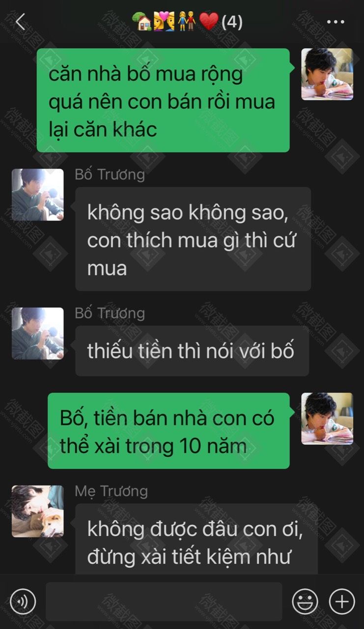Open the sender avatar beside the top green message
The image size is (364, 629).
[327, 74]
